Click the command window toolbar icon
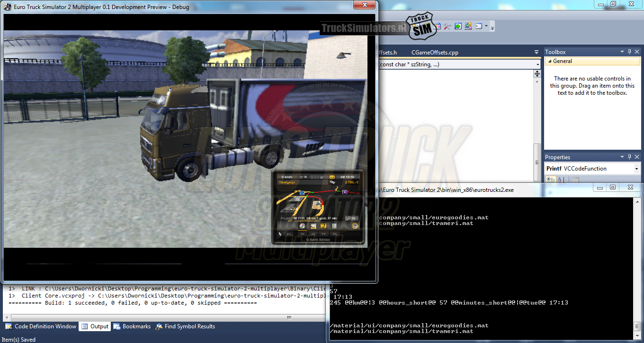644x343 pixels. coord(479,27)
